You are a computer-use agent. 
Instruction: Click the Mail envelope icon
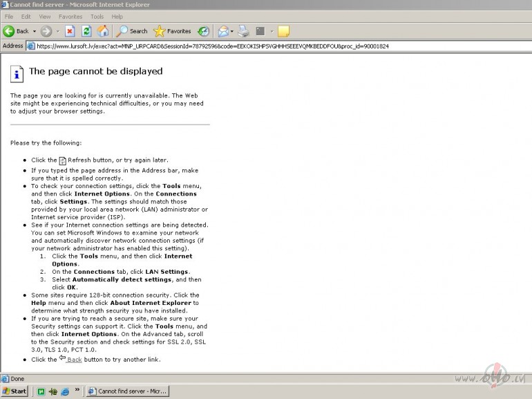tap(224, 31)
